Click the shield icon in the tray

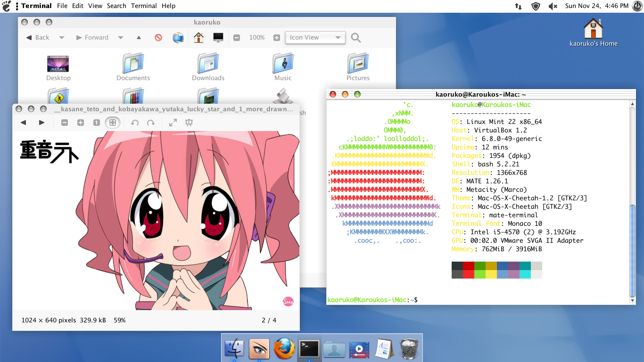tap(536, 6)
